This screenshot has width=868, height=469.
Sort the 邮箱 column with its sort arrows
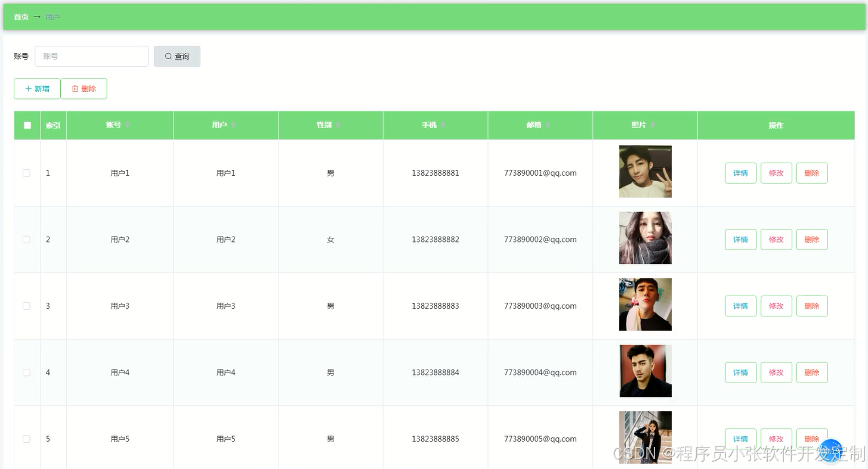tap(548, 125)
